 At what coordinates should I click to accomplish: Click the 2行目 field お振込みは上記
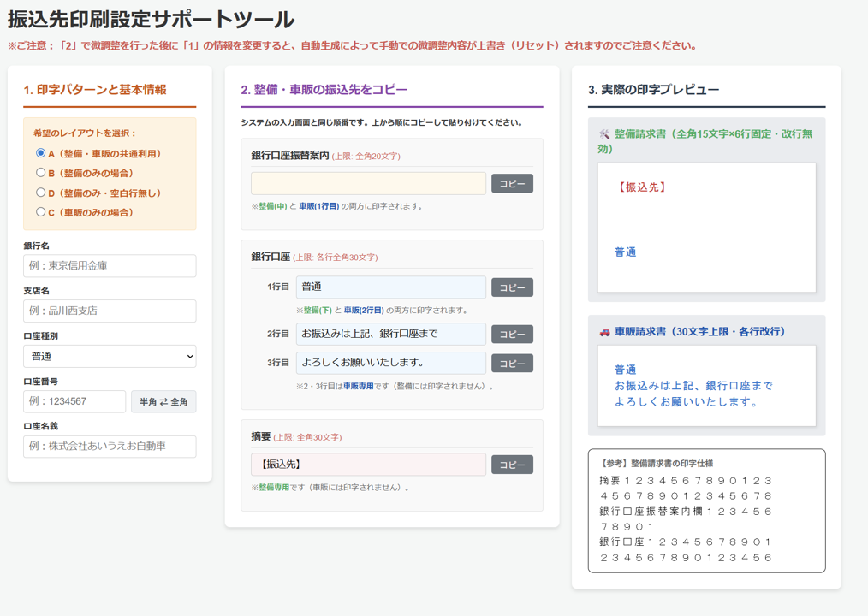coord(391,334)
